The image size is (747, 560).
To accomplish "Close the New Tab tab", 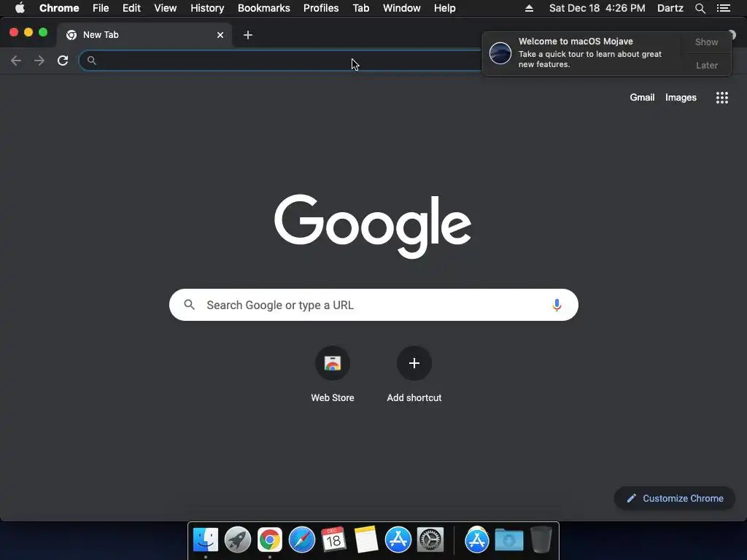I will 220,35.
